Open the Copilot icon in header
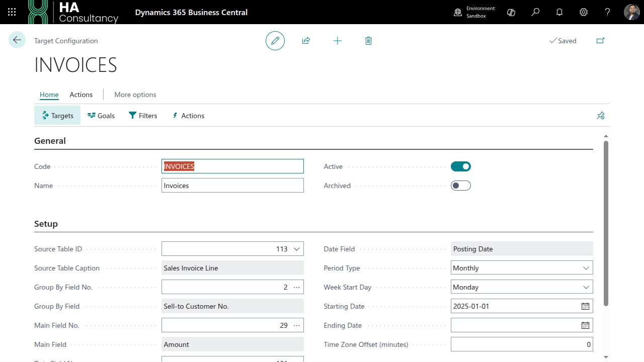Screen dimensions: 644x362 pyautogui.click(x=511, y=12)
